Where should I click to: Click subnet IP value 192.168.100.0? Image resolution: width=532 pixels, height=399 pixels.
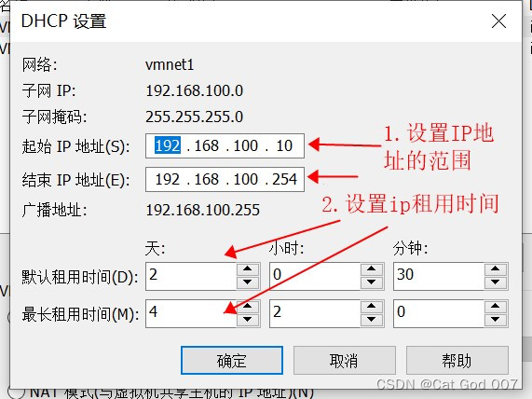coord(195,90)
